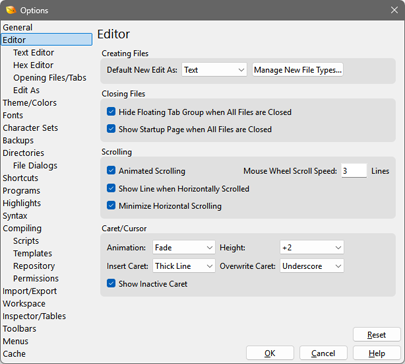This screenshot has width=405, height=364.
Task: Open Inspector/Tables options page
Action: click(34, 316)
